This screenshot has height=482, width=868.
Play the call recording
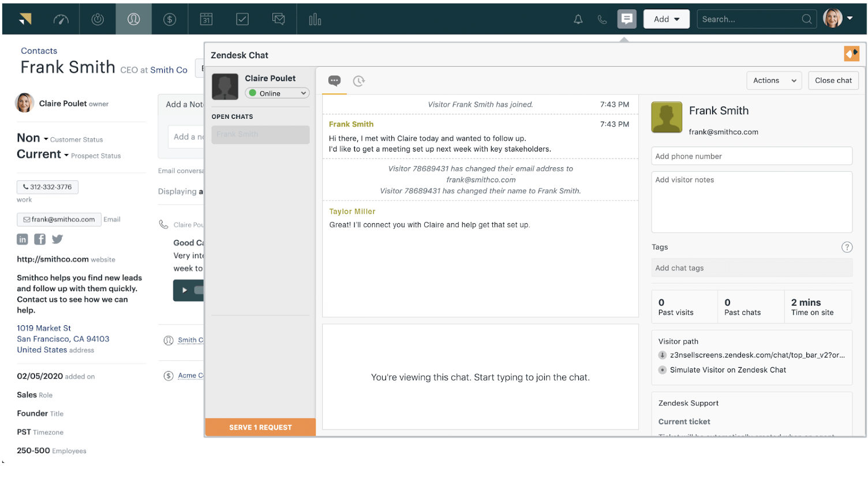point(185,290)
